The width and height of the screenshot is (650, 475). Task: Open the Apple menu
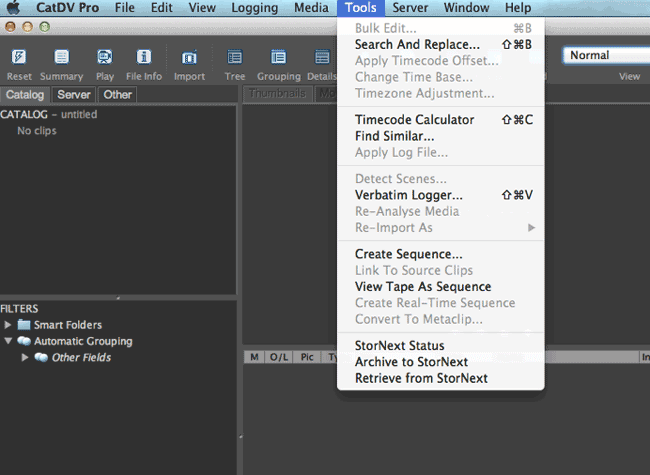(13, 8)
